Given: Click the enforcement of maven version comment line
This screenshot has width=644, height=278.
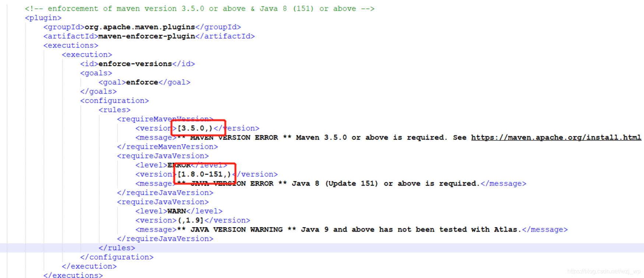Looking at the screenshot, I should (x=200, y=8).
